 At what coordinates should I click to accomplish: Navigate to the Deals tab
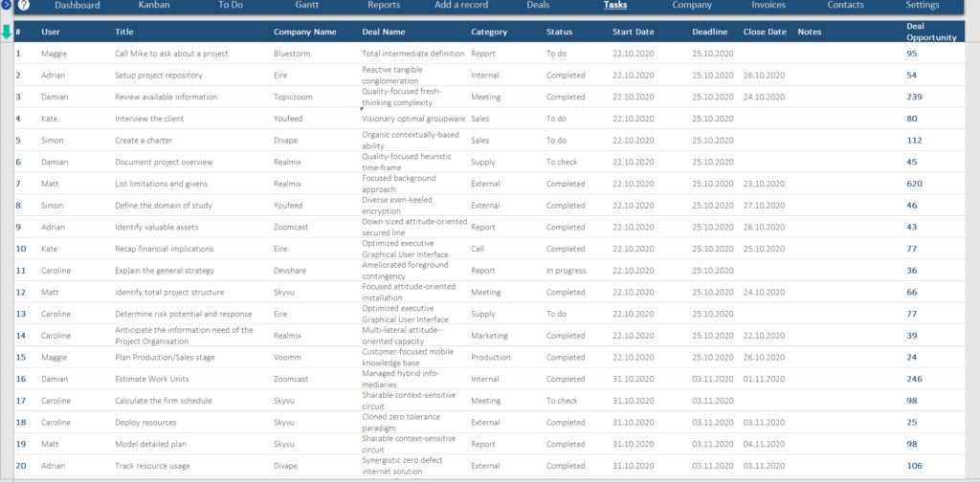point(538,6)
